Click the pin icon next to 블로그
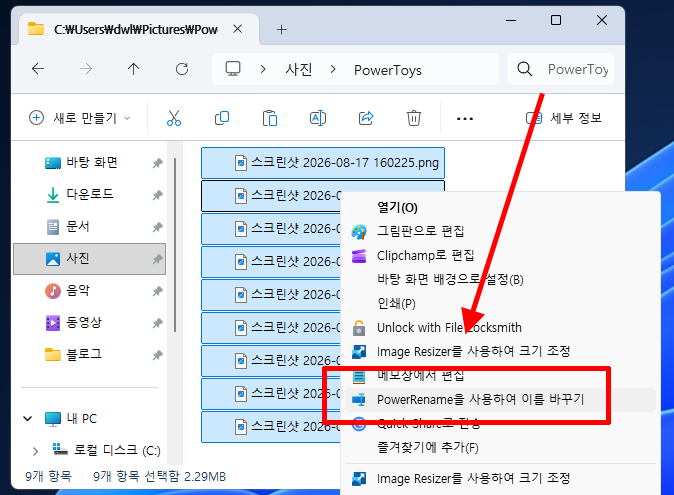Screen dimensions: 674x495 point(157,355)
